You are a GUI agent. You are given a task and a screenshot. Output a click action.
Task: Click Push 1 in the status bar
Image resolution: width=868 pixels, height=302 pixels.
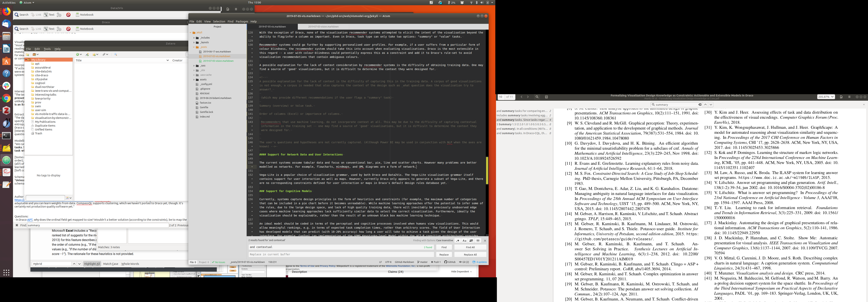click(436, 262)
